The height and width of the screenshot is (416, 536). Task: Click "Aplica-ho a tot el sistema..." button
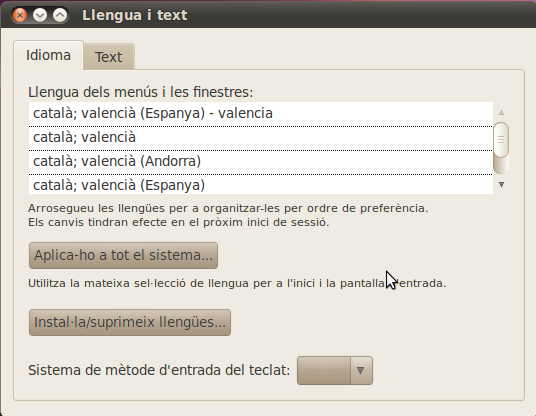pos(123,255)
